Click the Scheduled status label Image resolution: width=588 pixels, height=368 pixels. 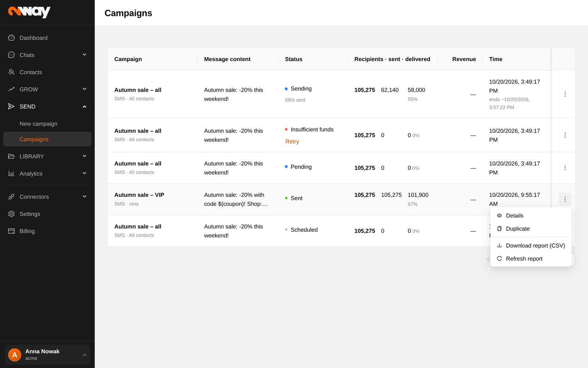(304, 230)
